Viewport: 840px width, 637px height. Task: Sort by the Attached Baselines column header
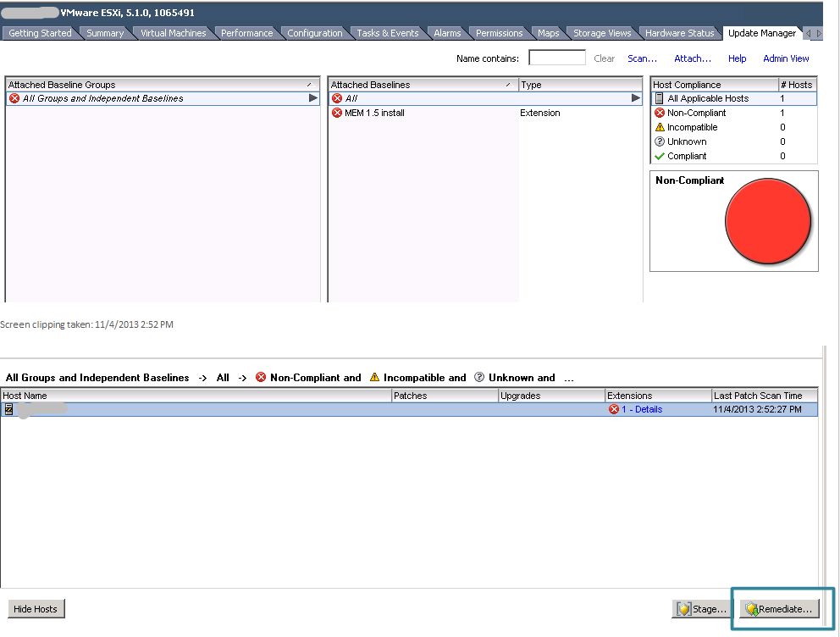pos(423,85)
